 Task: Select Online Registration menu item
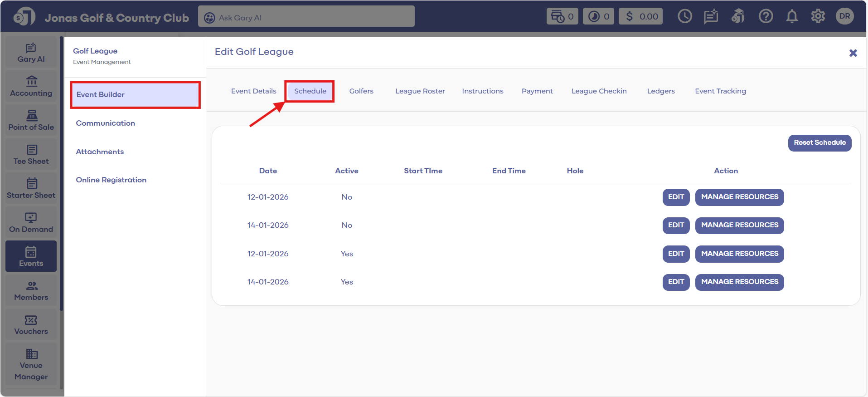pyautogui.click(x=111, y=180)
